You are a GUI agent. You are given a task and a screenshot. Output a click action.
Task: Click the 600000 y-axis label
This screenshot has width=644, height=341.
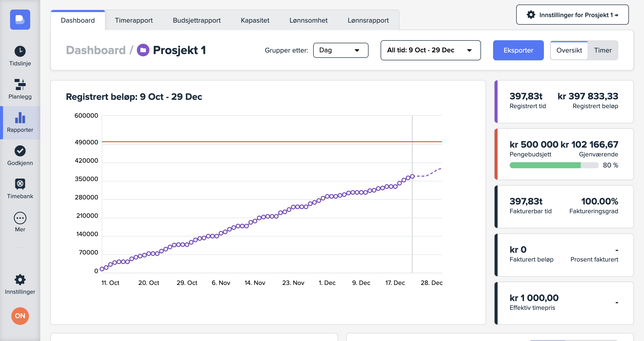click(x=86, y=115)
